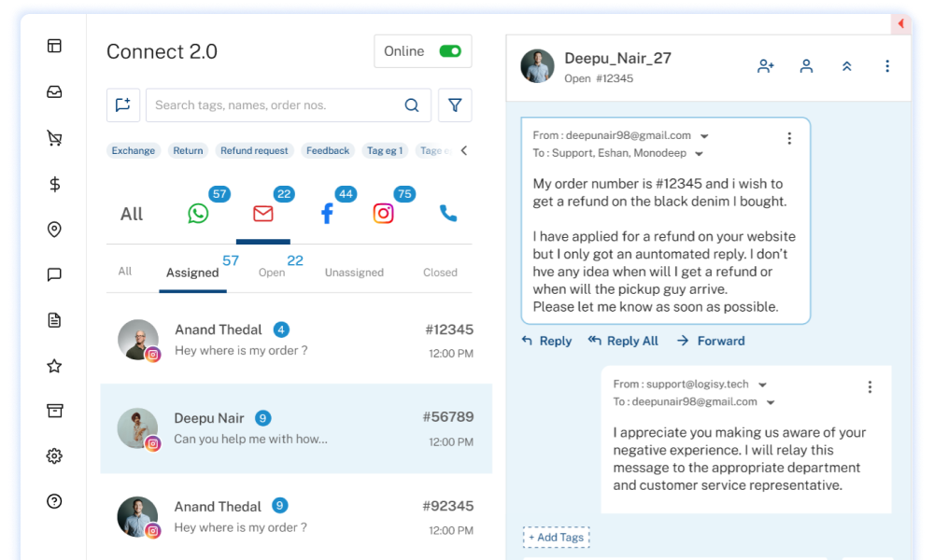Open the filter funnel icon

(455, 105)
